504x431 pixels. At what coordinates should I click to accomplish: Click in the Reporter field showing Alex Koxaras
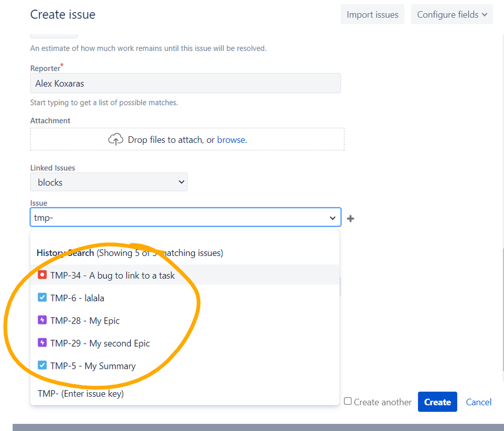coord(185,83)
